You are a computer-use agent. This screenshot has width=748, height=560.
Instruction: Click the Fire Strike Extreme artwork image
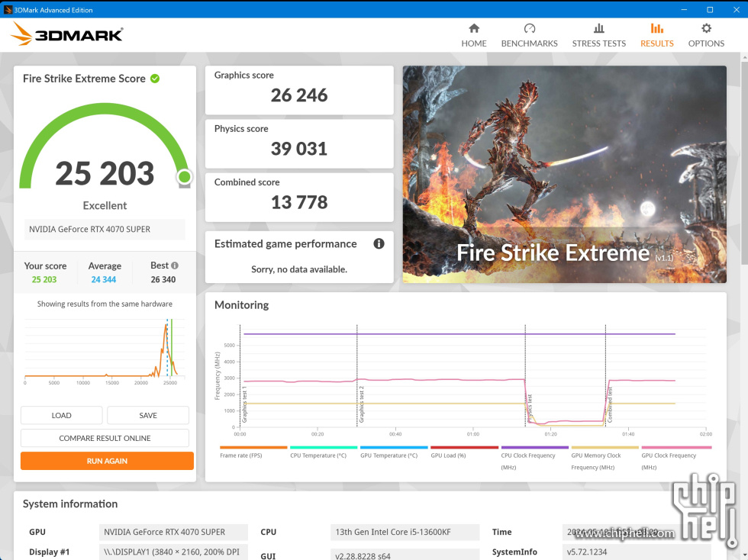(x=564, y=175)
